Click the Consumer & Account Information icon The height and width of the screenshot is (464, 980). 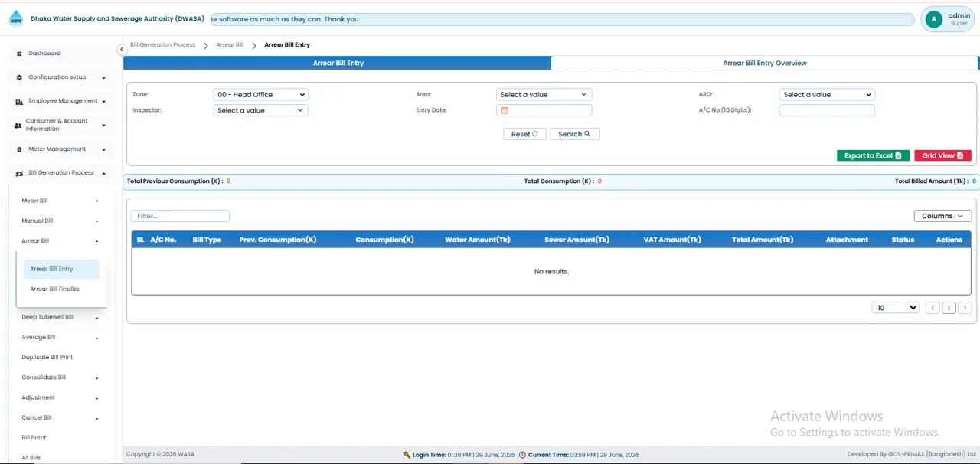(18, 125)
